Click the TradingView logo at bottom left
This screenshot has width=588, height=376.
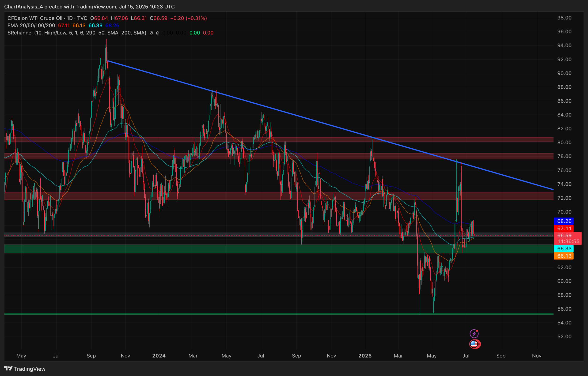click(x=25, y=369)
